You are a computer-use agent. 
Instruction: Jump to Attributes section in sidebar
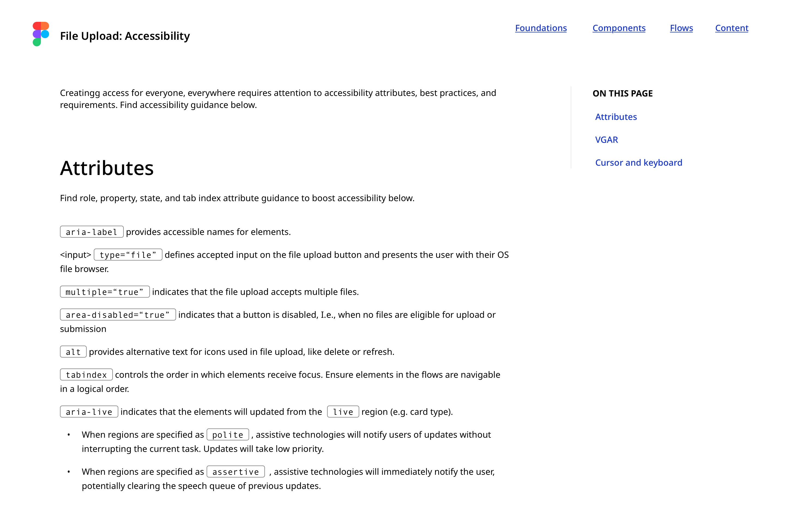616,117
